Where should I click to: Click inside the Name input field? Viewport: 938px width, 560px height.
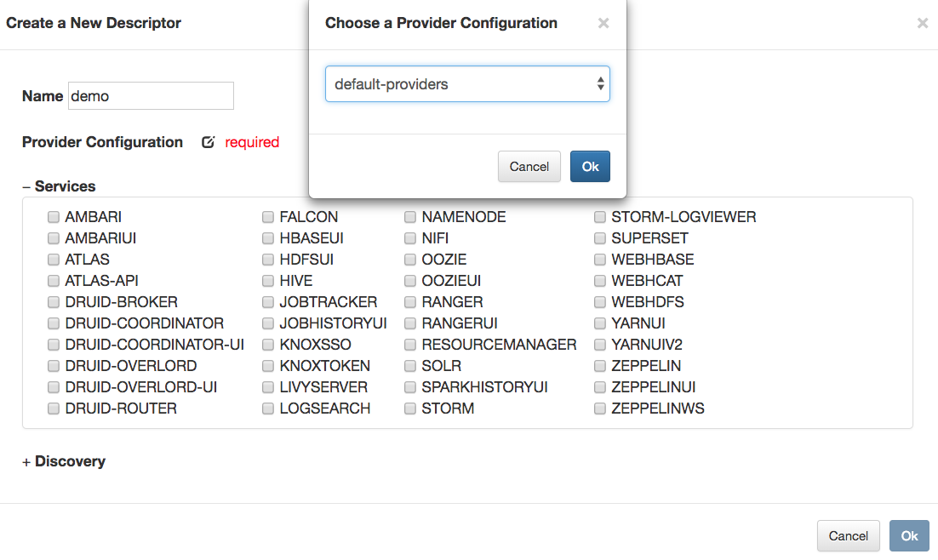tap(151, 95)
